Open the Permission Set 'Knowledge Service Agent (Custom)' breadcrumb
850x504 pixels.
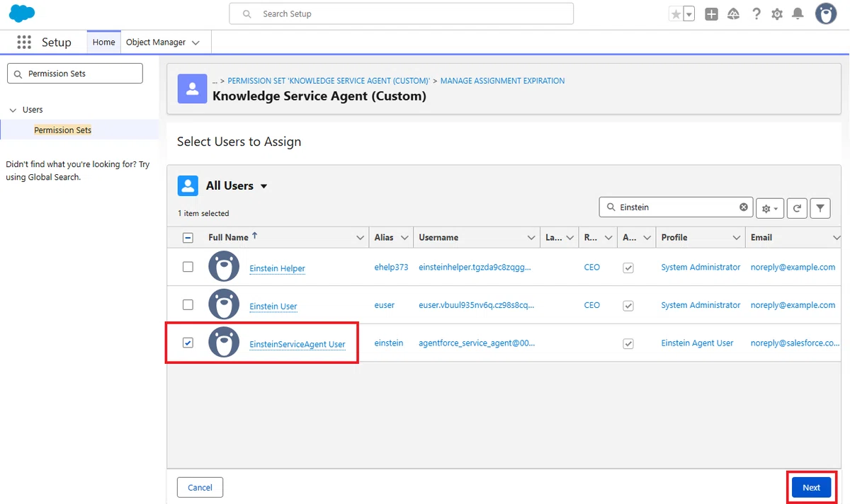[x=329, y=81]
